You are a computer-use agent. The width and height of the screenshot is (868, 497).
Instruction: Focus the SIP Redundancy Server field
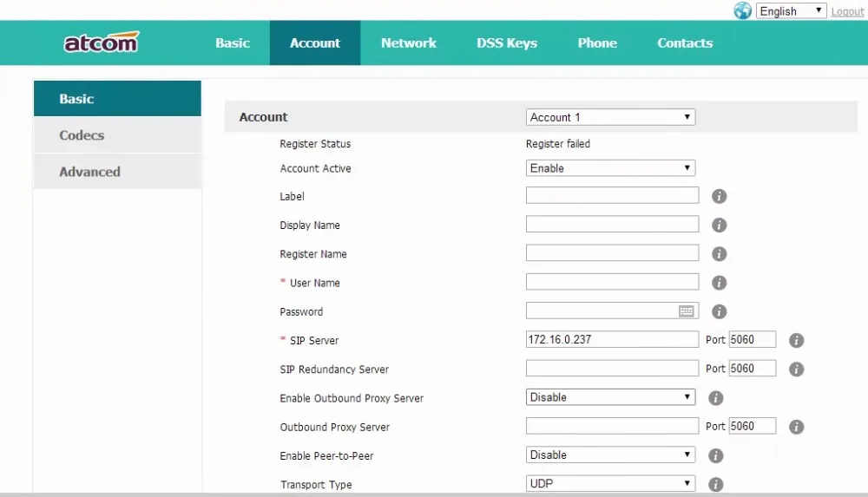[612, 368]
